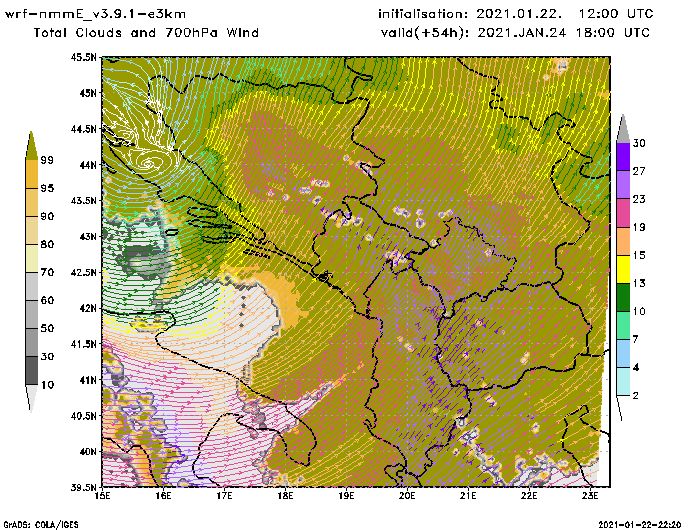The width and height of the screenshot is (700, 530).
Task: Click the '45N' latitude label
Action: (x=88, y=93)
